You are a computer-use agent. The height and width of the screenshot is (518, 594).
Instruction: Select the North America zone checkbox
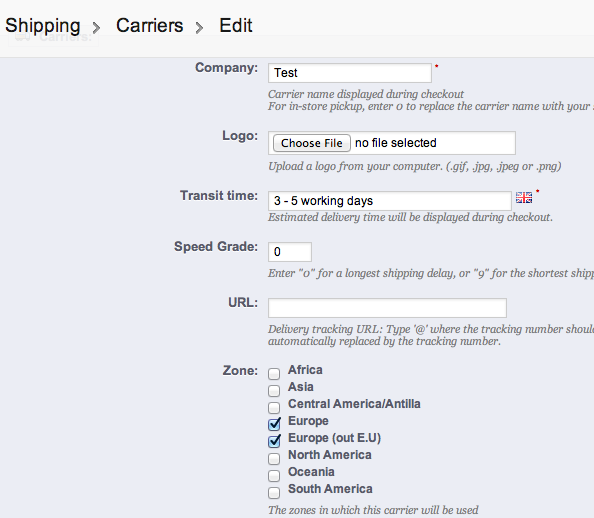point(274,459)
